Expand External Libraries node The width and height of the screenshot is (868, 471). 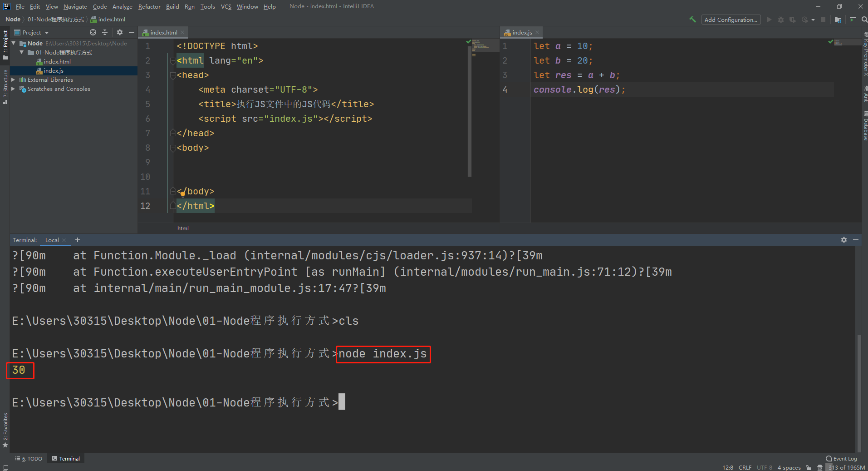[x=13, y=79]
